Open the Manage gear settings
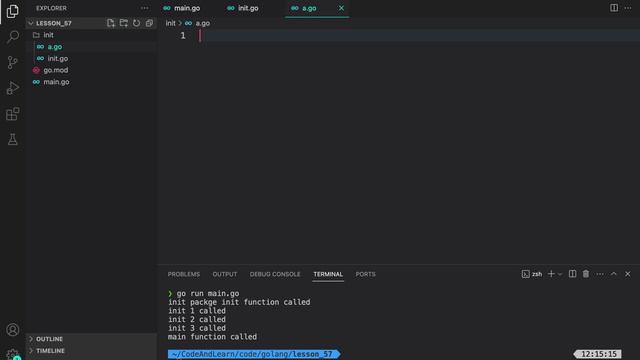The height and width of the screenshot is (360, 640). (13, 354)
